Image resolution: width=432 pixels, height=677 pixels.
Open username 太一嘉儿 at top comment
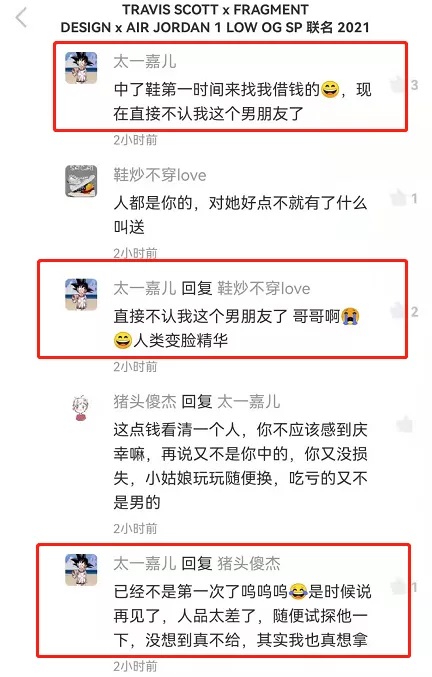(145, 62)
